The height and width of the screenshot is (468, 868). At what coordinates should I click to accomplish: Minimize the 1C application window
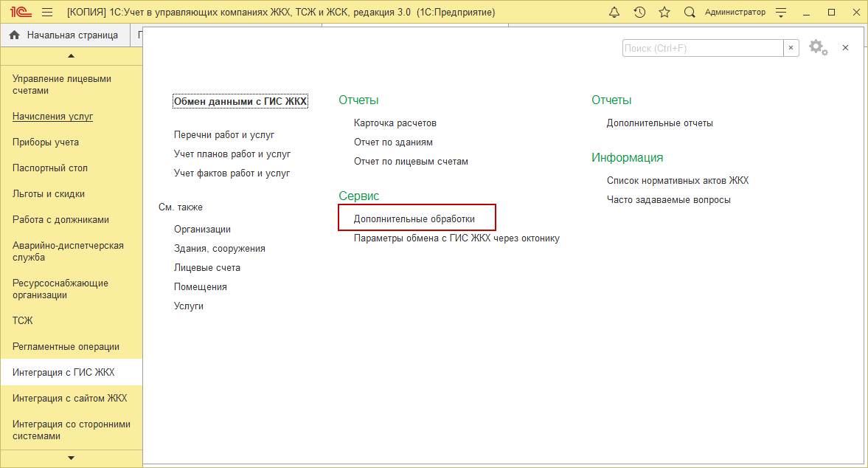(807, 13)
